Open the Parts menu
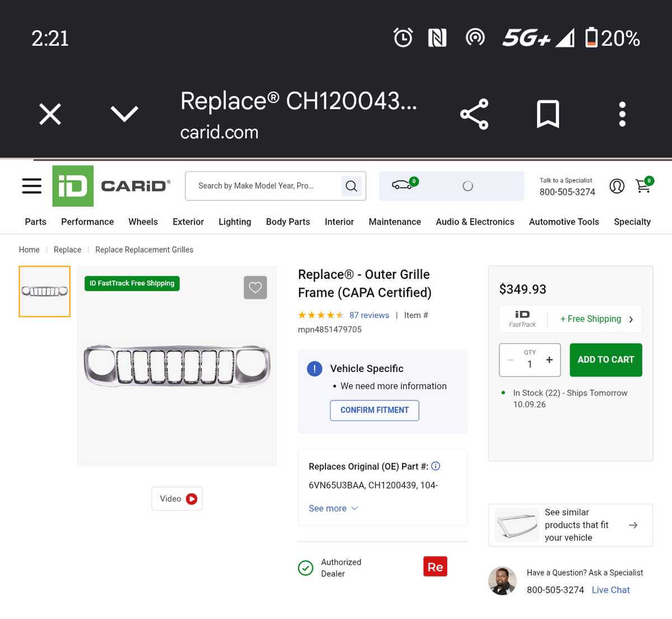672x619 pixels. [x=36, y=222]
